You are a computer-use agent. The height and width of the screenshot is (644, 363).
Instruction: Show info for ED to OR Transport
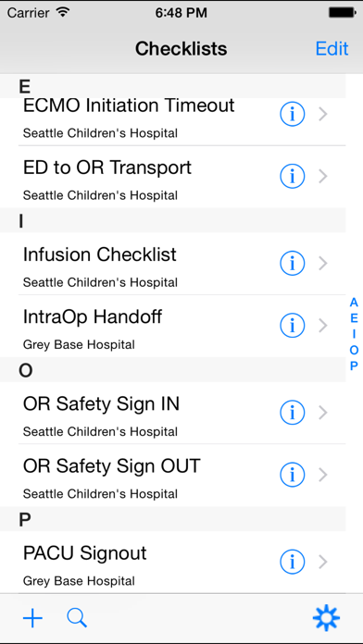click(293, 176)
